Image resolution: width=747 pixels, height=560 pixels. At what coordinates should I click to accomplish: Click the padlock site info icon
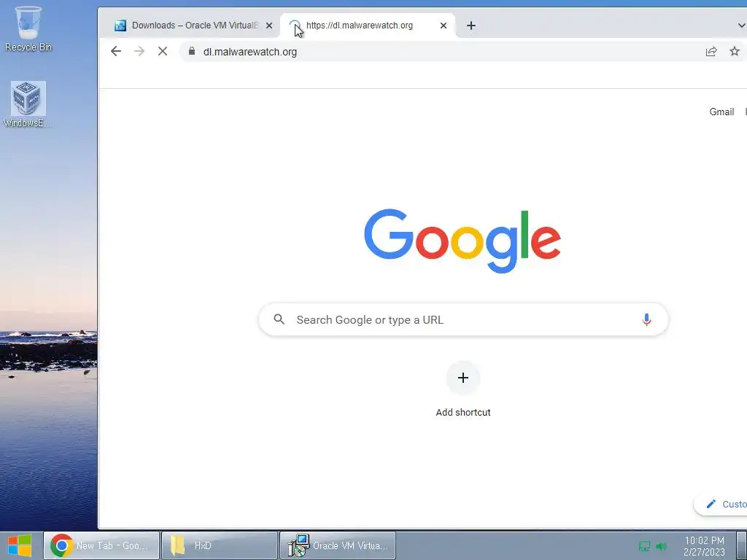coord(192,52)
